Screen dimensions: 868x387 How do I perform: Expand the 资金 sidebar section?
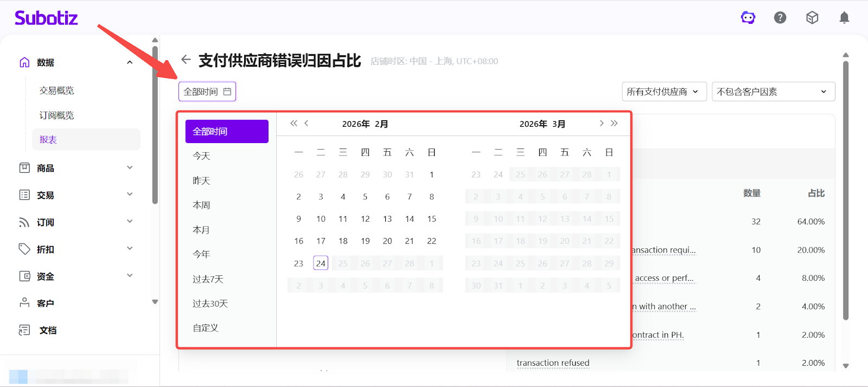pos(76,276)
